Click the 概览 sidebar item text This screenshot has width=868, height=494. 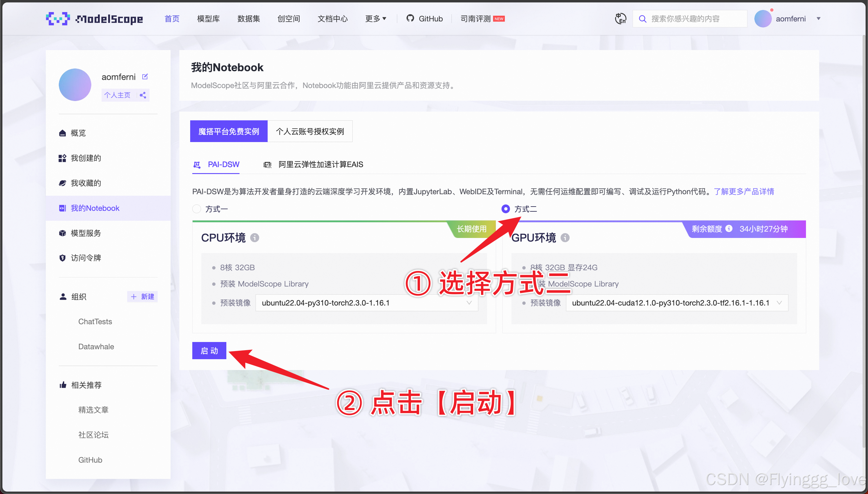point(78,133)
